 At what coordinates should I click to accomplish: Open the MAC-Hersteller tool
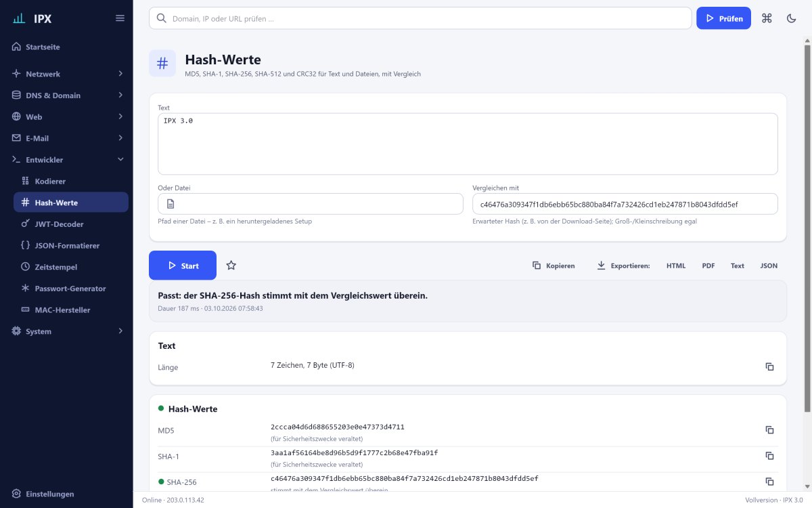pyautogui.click(x=71, y=310)
